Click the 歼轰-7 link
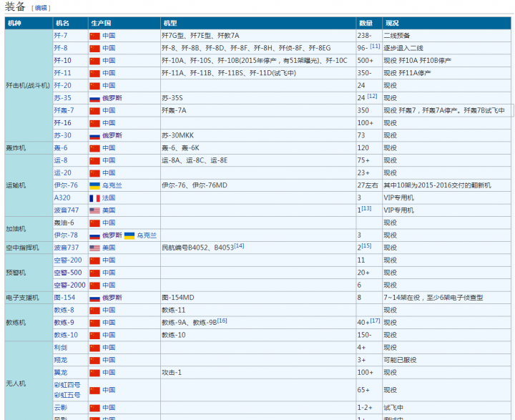Image resolution: width=515 pixels, height=420 pixels. tap(64, 110)
